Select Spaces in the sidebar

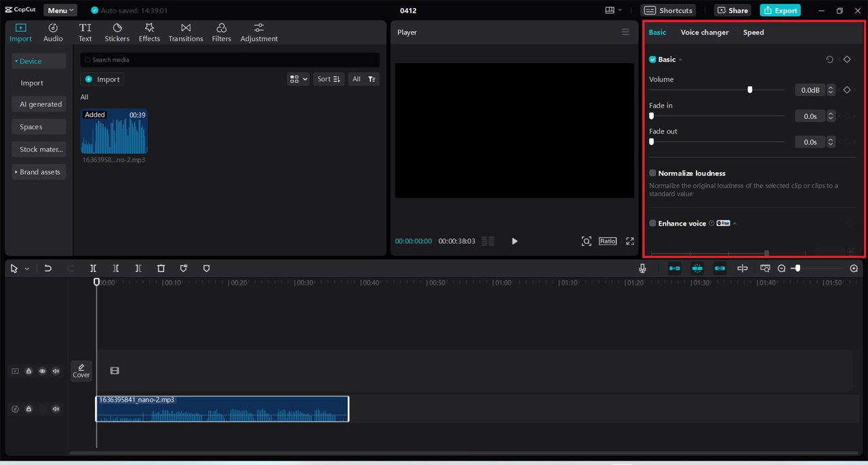(39, 127)
